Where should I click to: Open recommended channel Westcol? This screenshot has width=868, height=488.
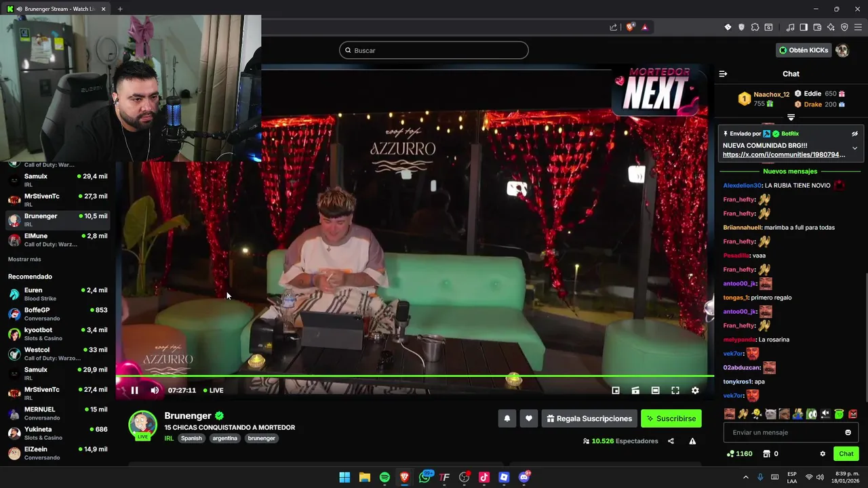(x=58, y=354)
